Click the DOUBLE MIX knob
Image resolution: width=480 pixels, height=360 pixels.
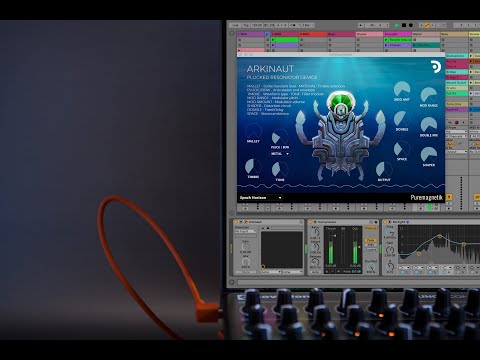tap(429, 125)
